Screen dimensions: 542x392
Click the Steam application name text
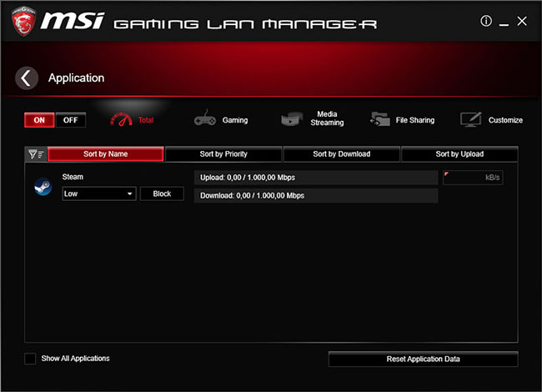pos(73,177)
